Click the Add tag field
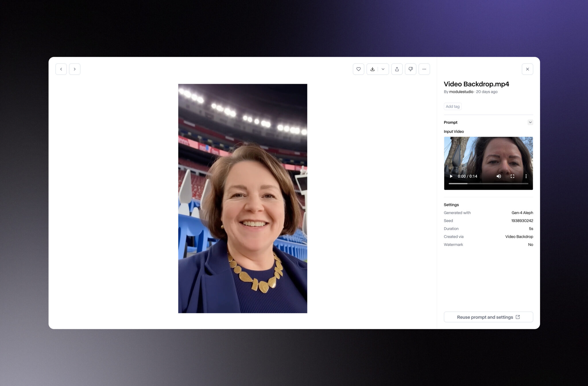This screenshot has width=588, height=386. [x=452, y=107]
